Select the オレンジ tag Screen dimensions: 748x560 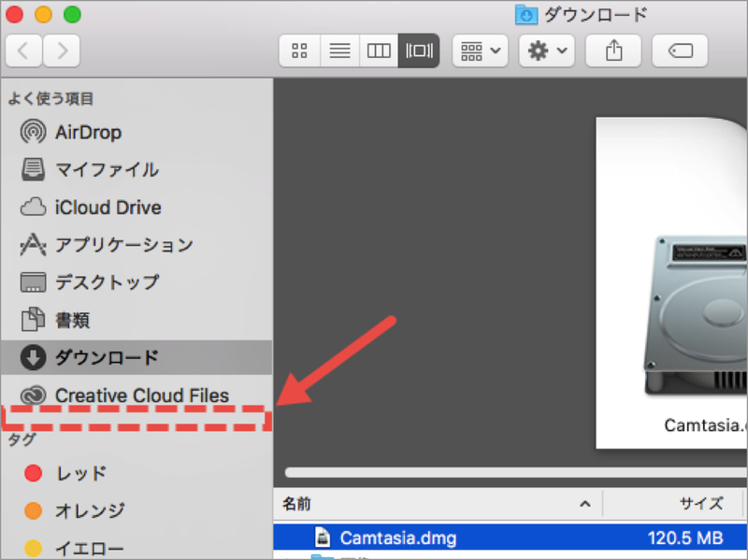[x=137, y=510]
